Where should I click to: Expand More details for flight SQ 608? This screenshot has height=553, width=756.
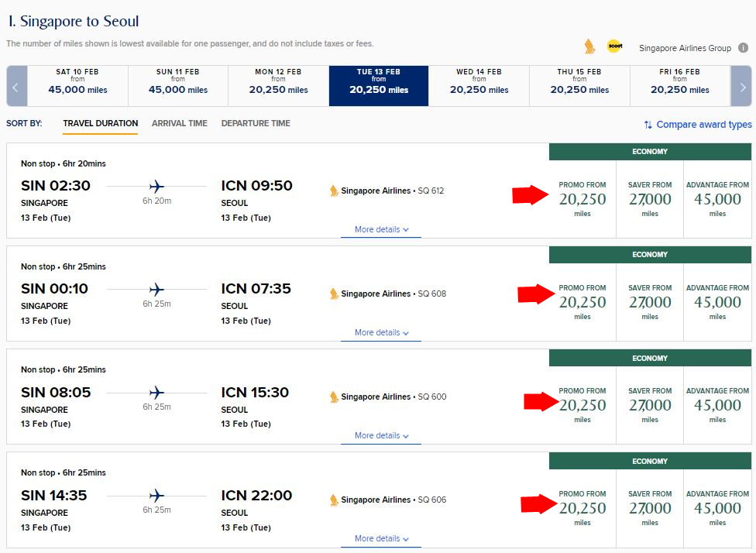coord(381,333)
